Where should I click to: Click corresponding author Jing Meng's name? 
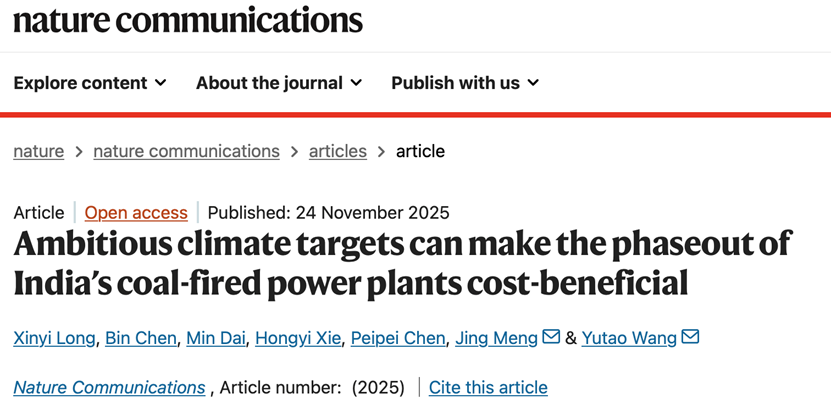pyautogui.click(x=496, y=338)
